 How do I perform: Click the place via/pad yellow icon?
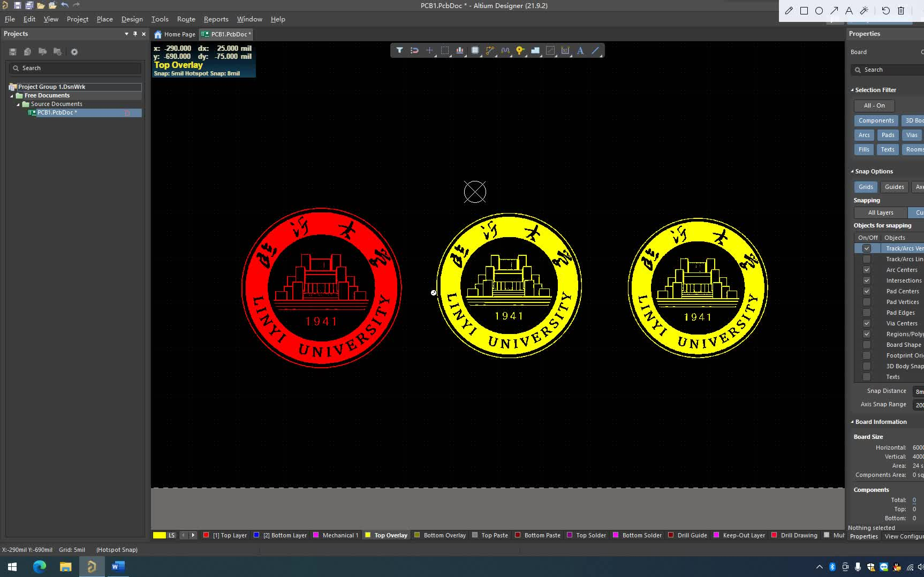(520, 50)
